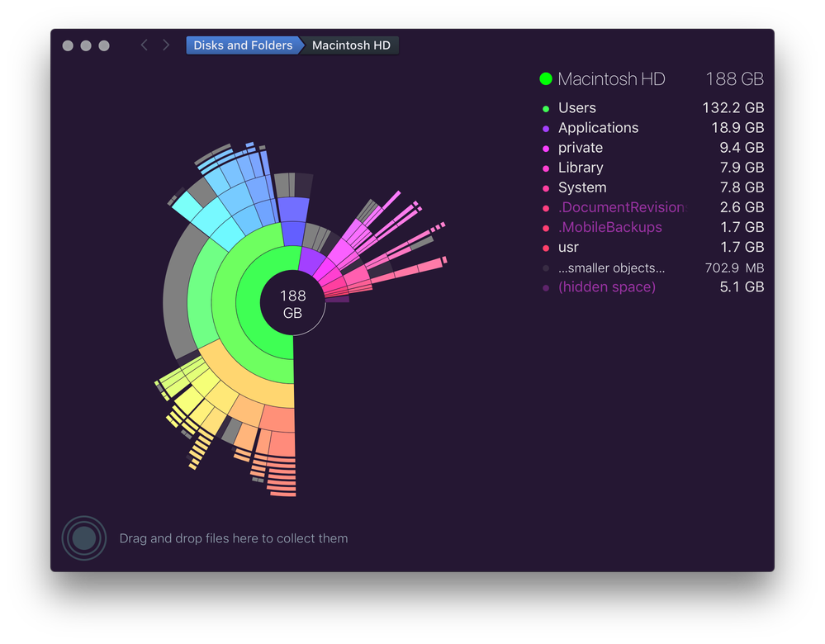Select the purple Applications wedge in sunburst

pos(311,260)
